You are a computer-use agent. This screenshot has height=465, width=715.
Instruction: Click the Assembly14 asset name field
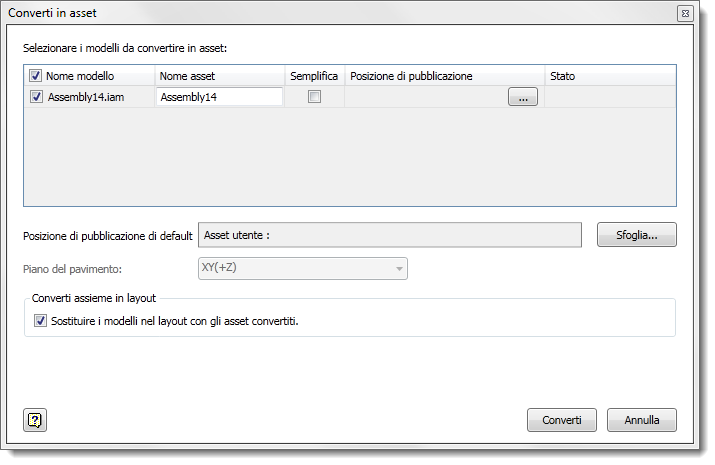pyautogui.click(x=219, y=97)
